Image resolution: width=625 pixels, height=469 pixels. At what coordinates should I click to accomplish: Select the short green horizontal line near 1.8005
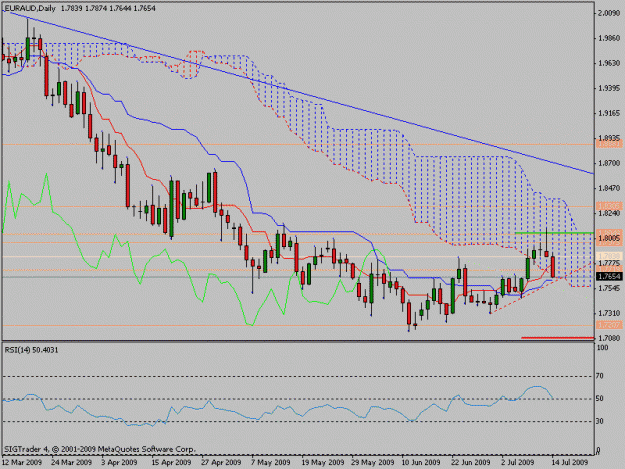(554, 232)
